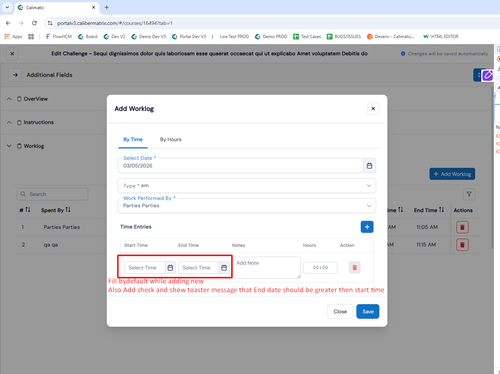500x374 pixels.
Task: Open the Board bookmark
Action: (x=88, y=37)
